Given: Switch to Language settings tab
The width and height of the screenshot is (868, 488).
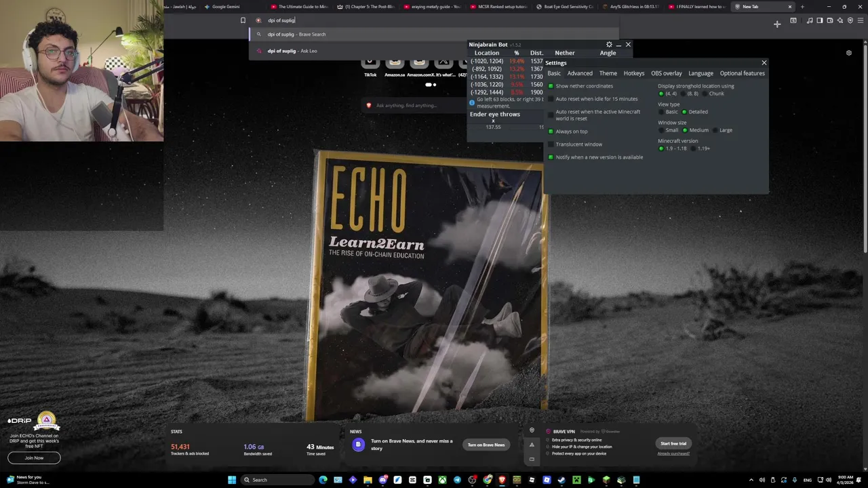Looking at the screenshot, I should tap(701, 73).
